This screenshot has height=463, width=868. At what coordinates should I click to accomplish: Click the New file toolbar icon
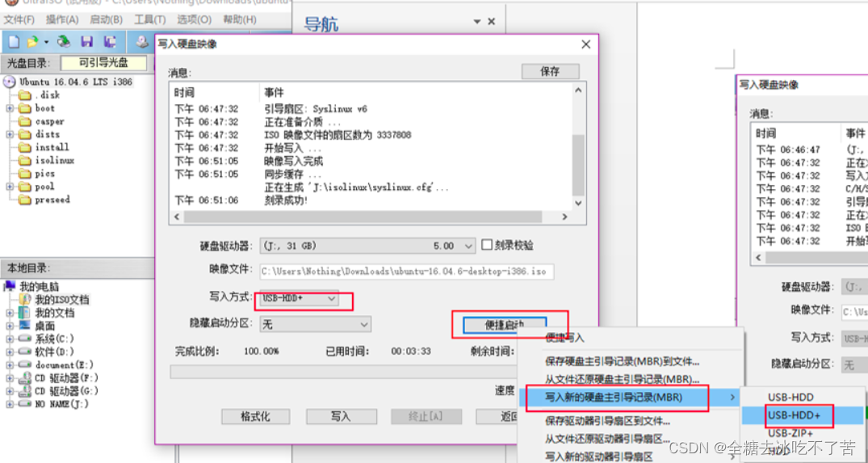point(14,41)
